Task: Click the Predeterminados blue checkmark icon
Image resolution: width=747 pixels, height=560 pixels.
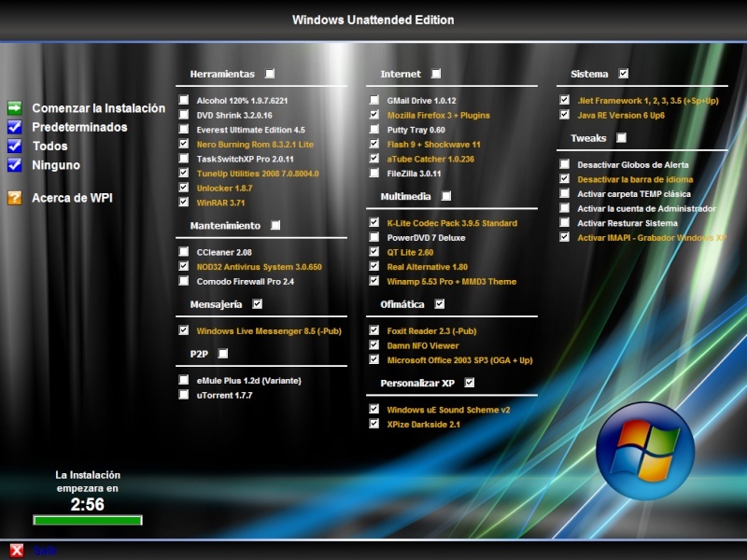Action: [x=15, y=127]
